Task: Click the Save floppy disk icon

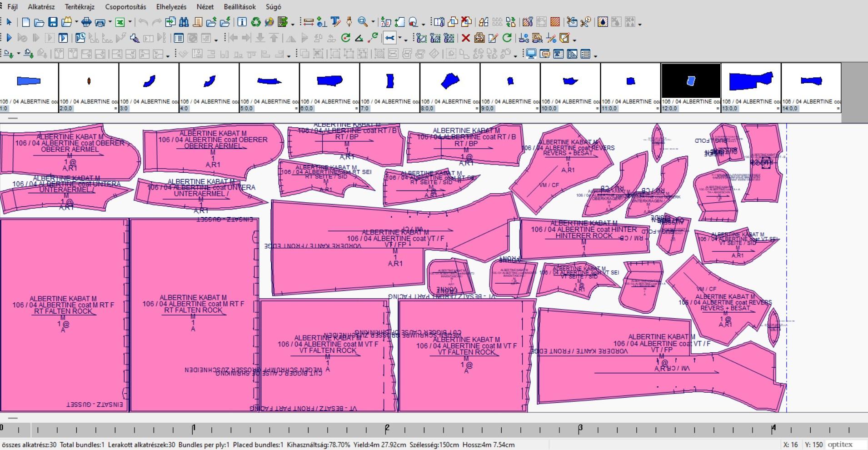Action: pyautogui.click(x=53, y=22)
